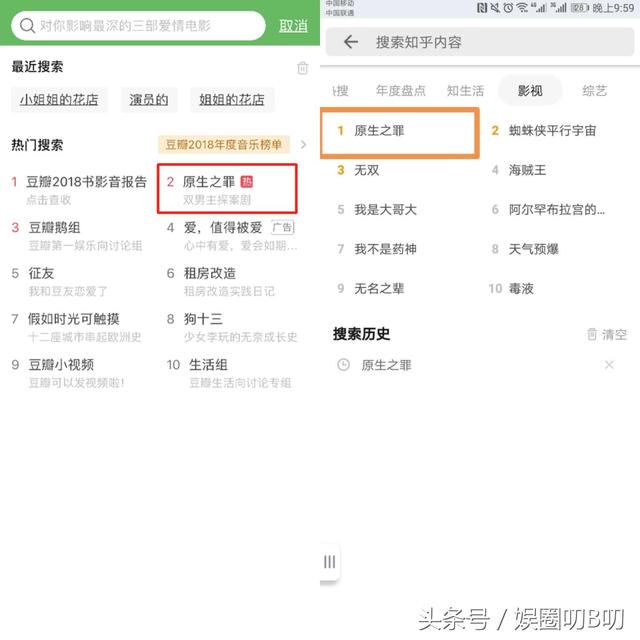Tap the three-bar handle at screen edge

point(329,562)
